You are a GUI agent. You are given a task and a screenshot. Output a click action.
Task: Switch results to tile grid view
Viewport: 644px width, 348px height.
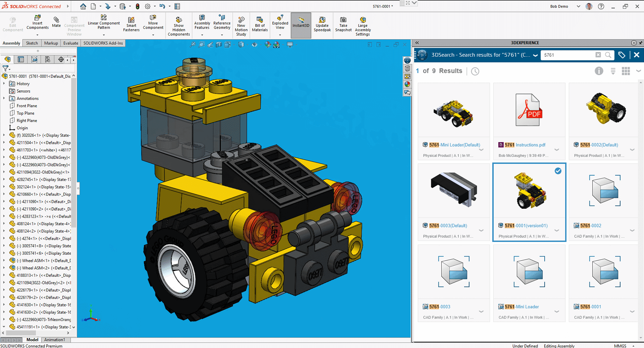[x=626, y=71]
